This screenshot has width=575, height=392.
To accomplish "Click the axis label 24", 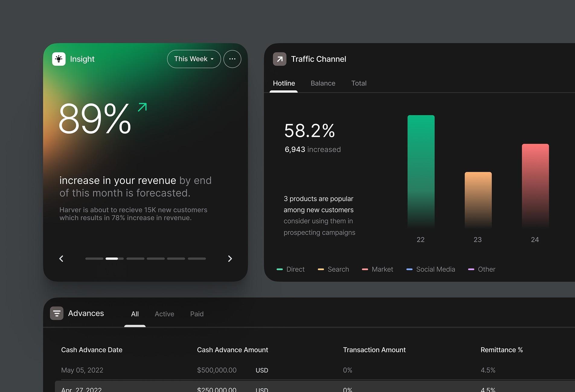I will pyautogui.click(x=535, y=240).
